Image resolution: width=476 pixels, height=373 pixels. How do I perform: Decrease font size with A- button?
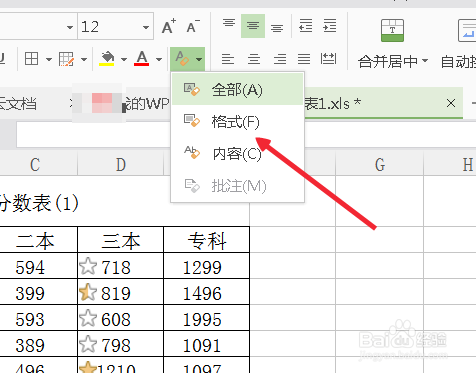point(193,26)
